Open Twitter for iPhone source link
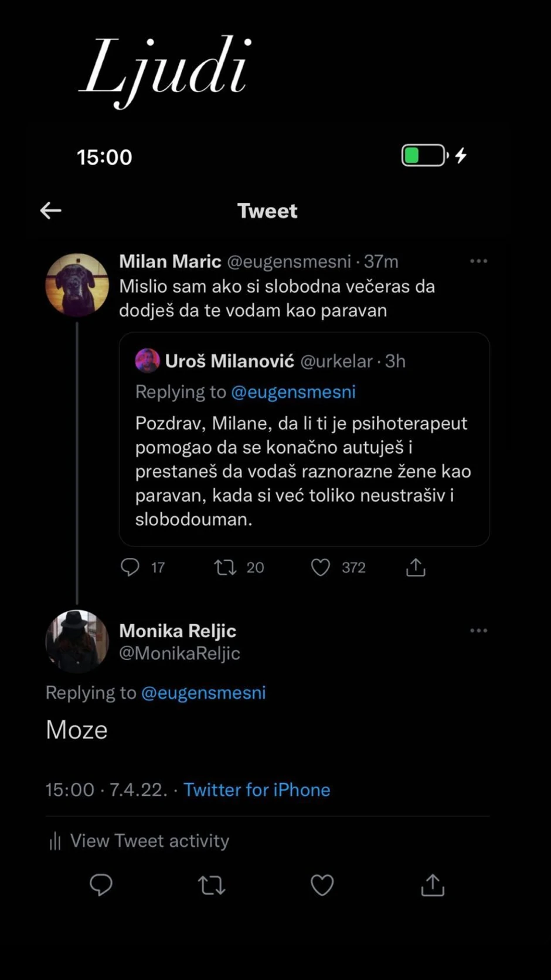Screen dimensions: 551x980 pyautogui.click(x=257, y=790)
